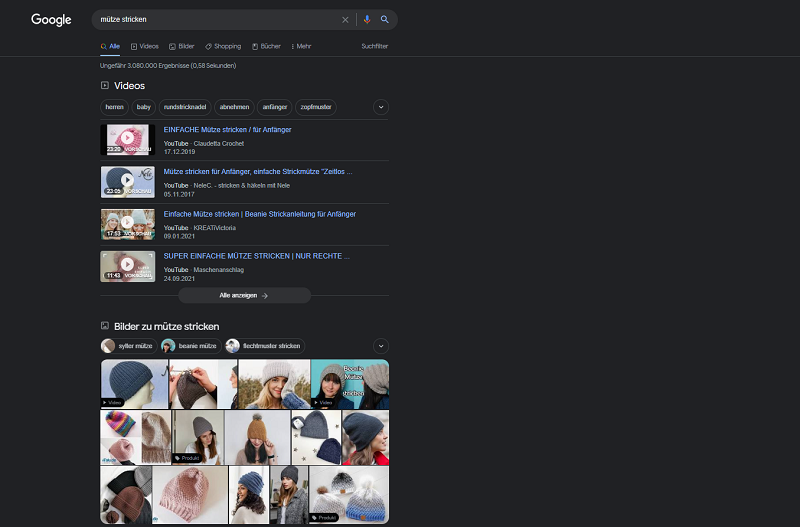Image resolution: width=800 pixels, height=527 pixels.
Task: Open the pompom hats Produkt image
Action: click(x=349, y=495)
